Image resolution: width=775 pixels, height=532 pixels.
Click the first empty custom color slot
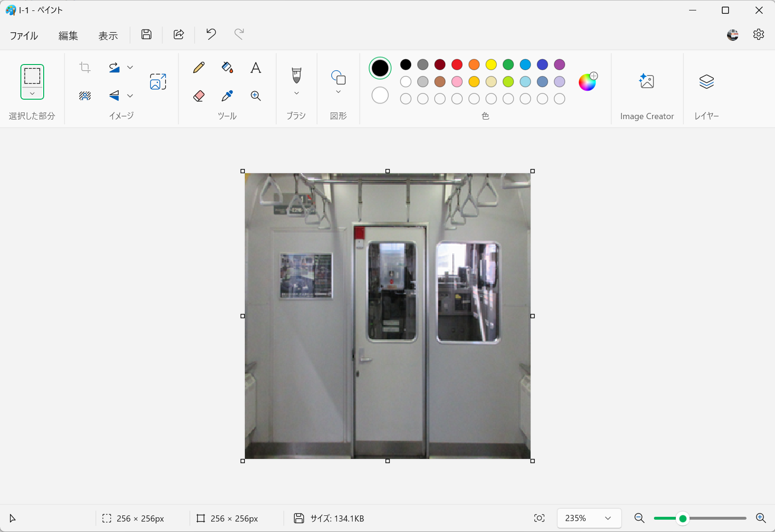[x=406, y=99]
